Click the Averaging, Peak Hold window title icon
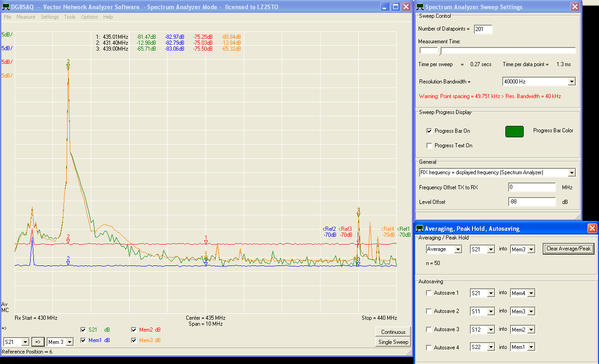This screenshot has height=364, width=599. pyautogui.click(x=420, y=229)
